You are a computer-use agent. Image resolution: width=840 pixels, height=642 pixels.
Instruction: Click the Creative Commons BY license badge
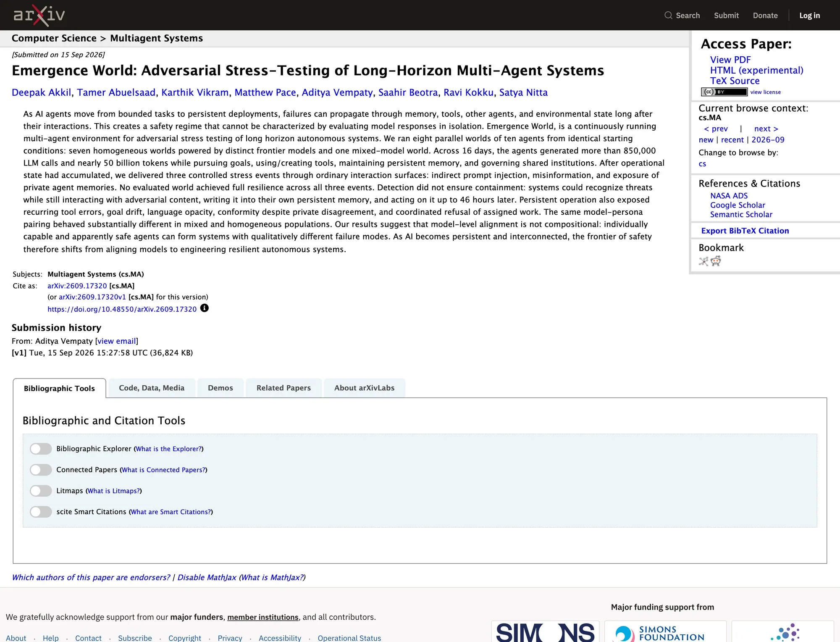(x=724, y=92)
